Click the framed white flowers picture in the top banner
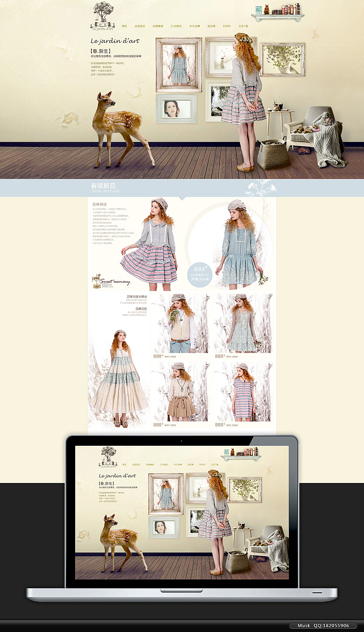The width and height of the screenshot is (364, 632). coord(283,60)
